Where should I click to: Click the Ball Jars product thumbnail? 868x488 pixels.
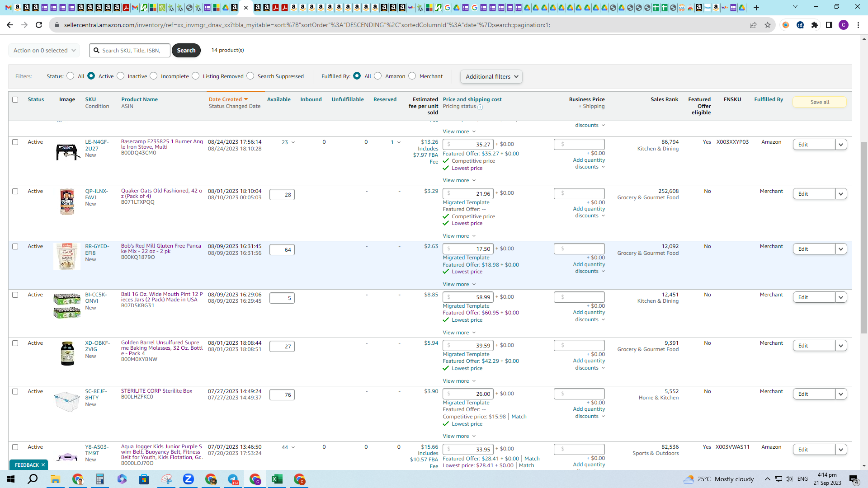coord(67,306)
